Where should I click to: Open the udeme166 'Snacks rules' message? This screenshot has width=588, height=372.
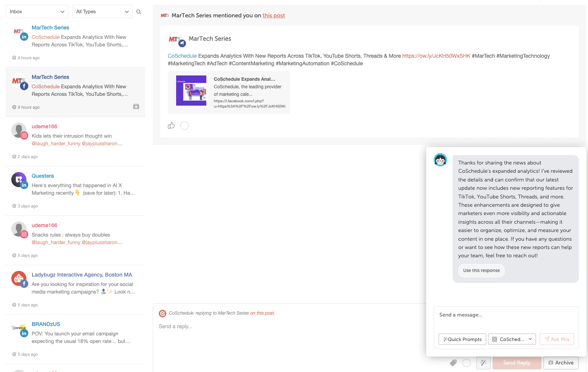click(x=75, y=240)
